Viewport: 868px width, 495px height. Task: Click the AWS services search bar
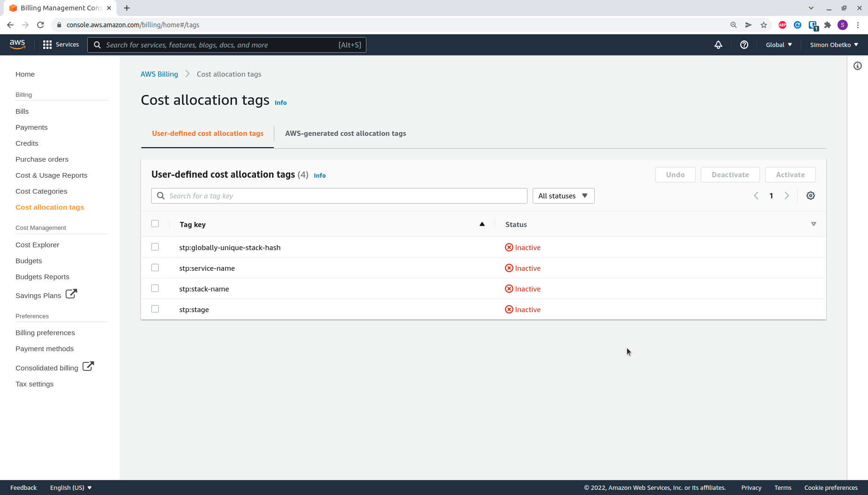227,45
